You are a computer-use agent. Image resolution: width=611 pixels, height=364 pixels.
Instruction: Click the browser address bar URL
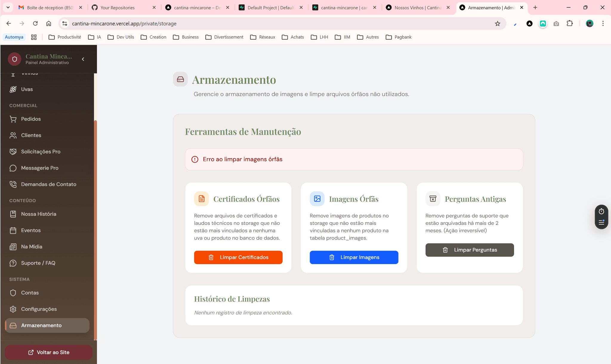(x=124, y=24)
